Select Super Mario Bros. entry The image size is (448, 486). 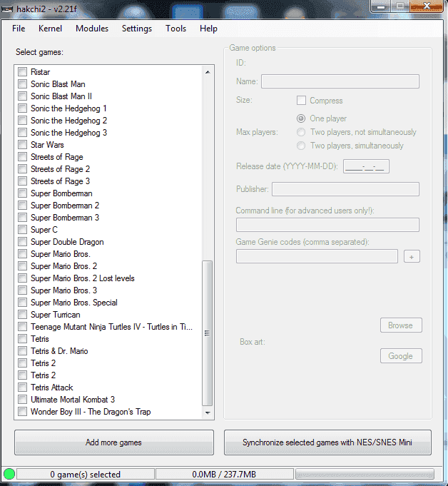click(x=61, y=254)
